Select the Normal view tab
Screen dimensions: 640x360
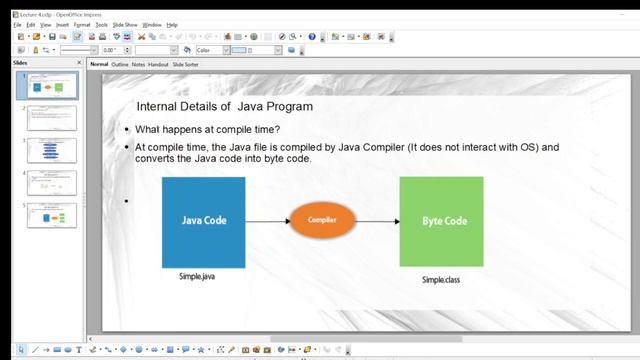pyautogui.click(x=99, y=64)
